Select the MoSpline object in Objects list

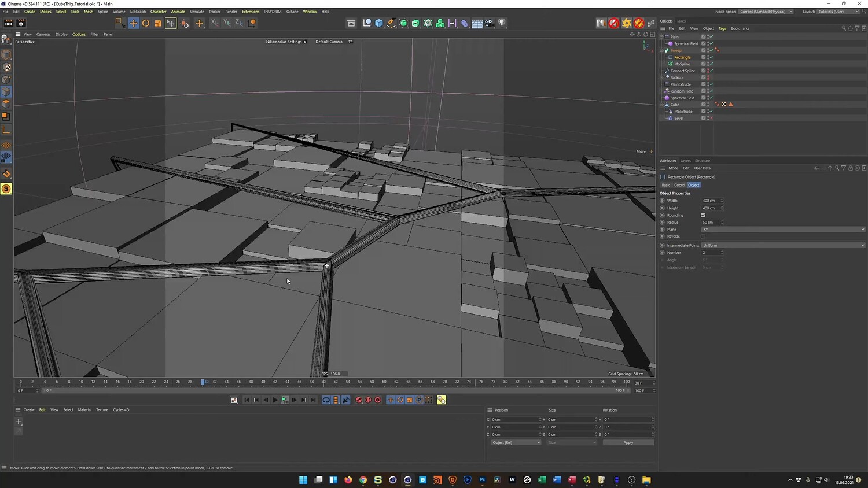[682, 64]
